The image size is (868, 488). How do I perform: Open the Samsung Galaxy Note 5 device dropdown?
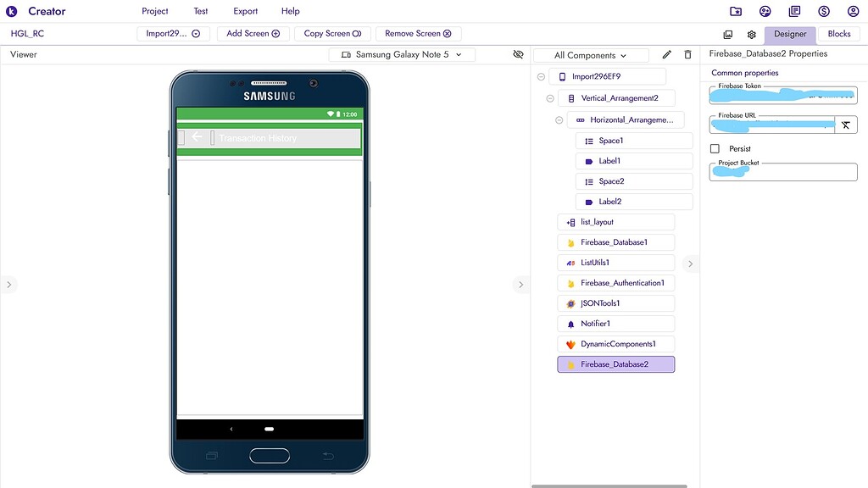point(399,53)
